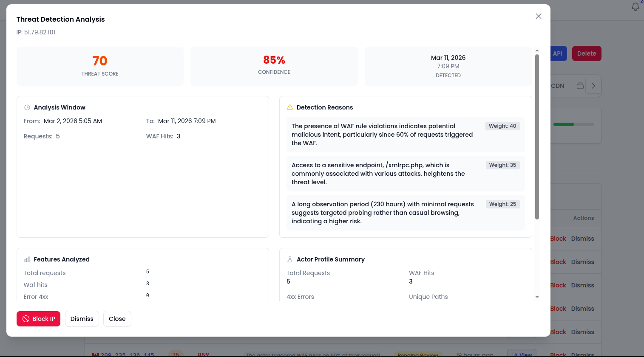The width and height of the screenshot is (644, 357).
Task: Click the long observation period reason text
Action: tap(383, 213)
